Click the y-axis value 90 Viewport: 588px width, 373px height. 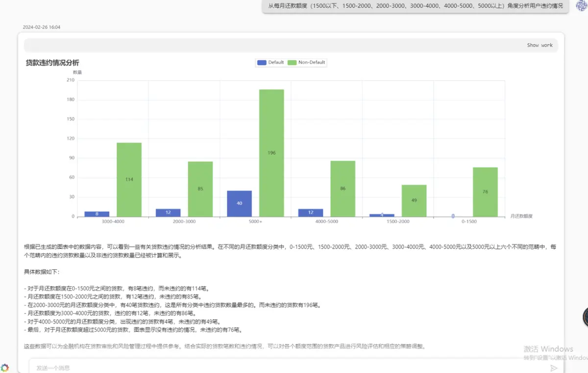[x=72, y=158]
